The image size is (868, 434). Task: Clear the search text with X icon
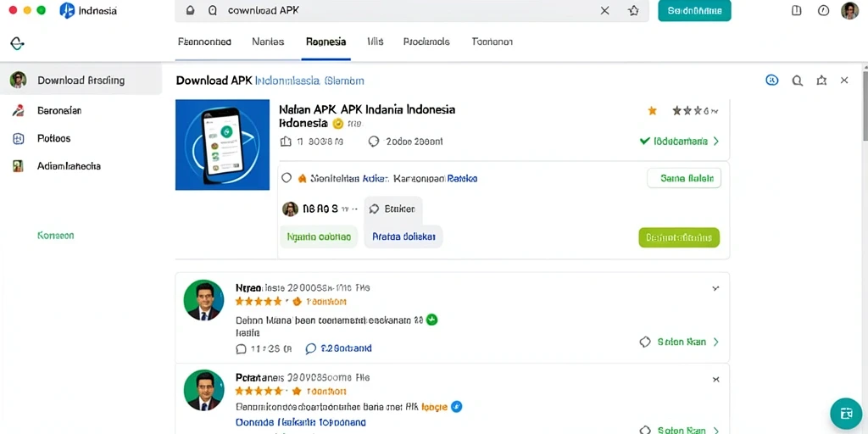click(x=605, y=10)
